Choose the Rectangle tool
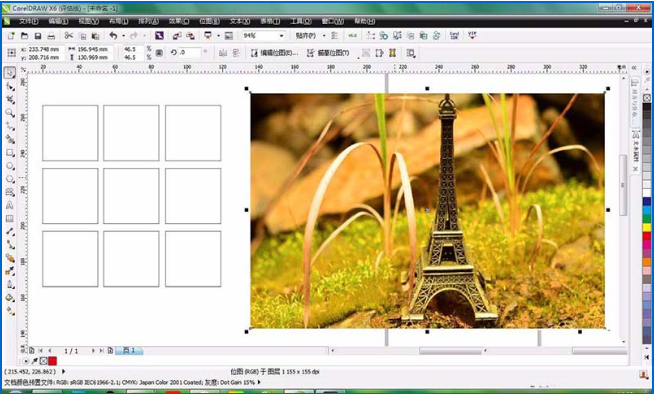655x394 pixels. pyautogui.click(x=10, y=153)
